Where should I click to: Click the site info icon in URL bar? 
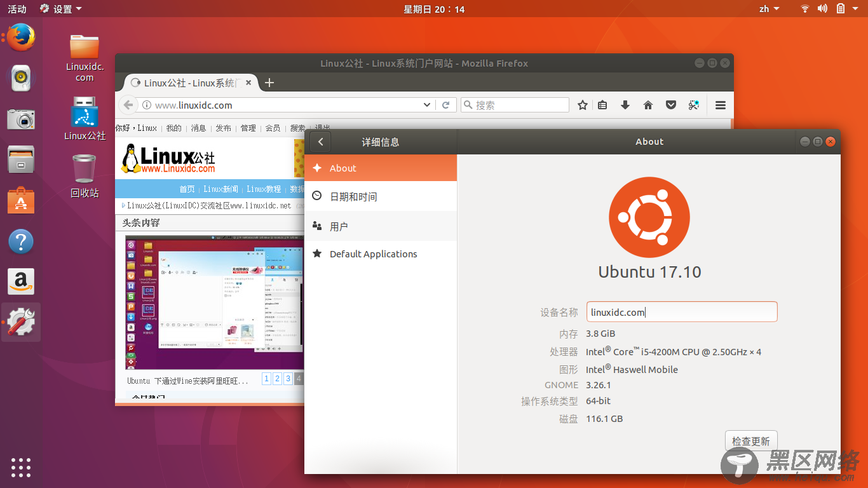[x=147, y=105]
